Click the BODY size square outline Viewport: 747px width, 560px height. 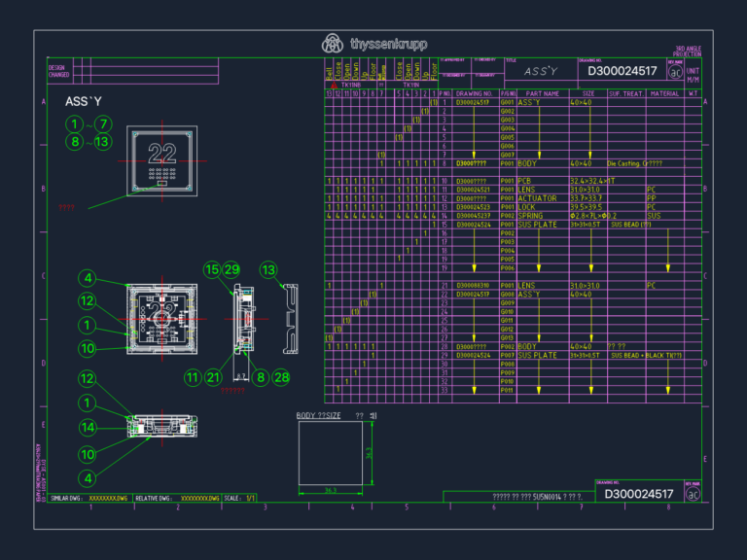point(331,453)
